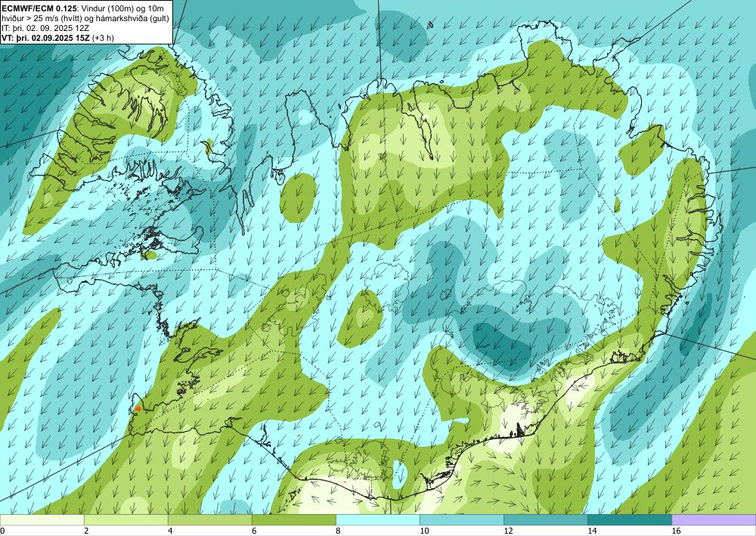
Task: Click the valid time line "VT: þri. 02.09.2025 15Z (+3 h)"
Action: point(58,38)
